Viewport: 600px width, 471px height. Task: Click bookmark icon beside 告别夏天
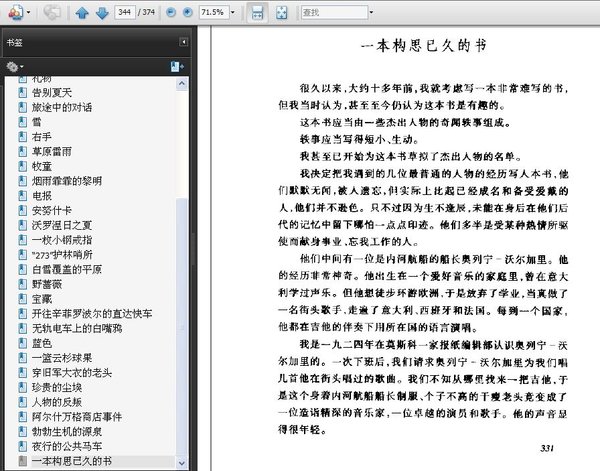(x=23, y=93)
